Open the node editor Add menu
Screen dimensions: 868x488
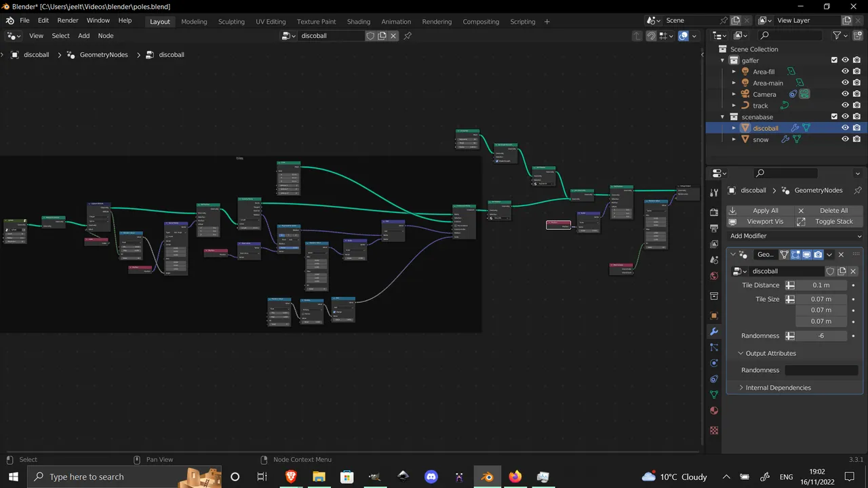83,36
